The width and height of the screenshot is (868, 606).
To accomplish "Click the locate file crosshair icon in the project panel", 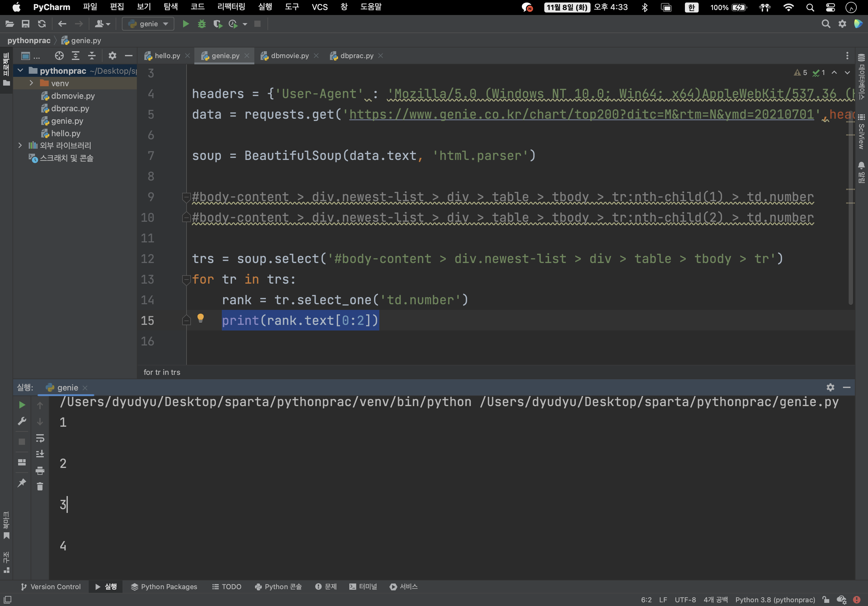I will point(59,56).
